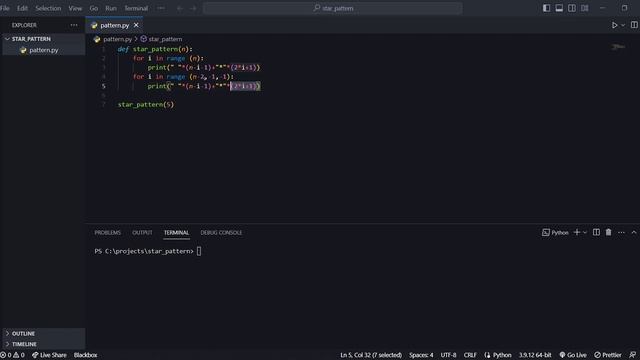The image size is (640, 360).
Task: Open the terminal launch profile dropdown
Action: pos(585,233)
